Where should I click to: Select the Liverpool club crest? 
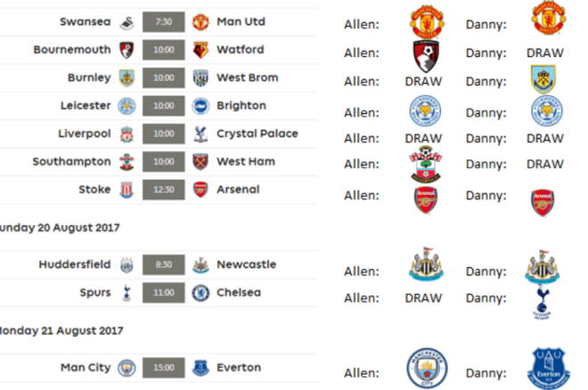click(127, 134)
